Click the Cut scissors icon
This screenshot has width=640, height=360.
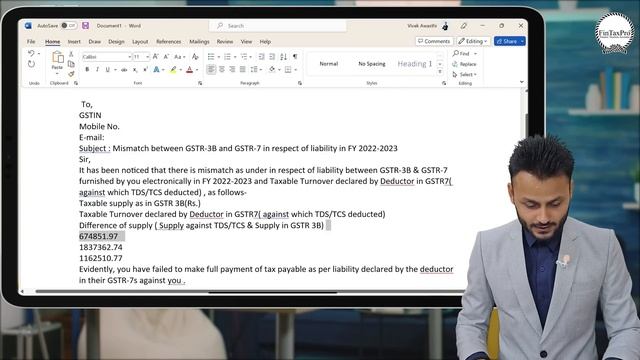pos(71,54)
